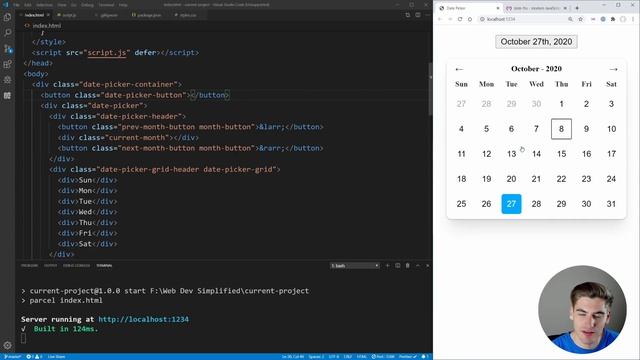
Task: Go to previous month with left arrow
Action: (459, 69)
